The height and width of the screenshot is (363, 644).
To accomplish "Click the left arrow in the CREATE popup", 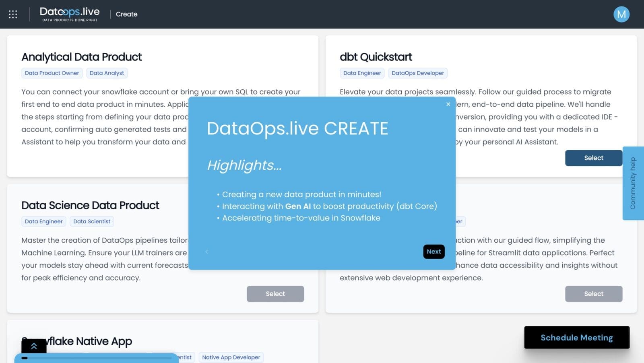I will 206,252.
